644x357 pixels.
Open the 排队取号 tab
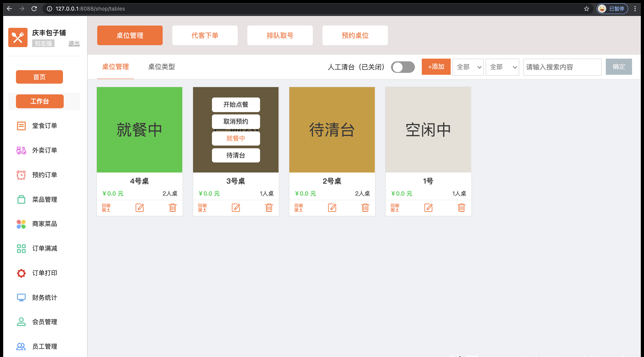click(280, 35)
